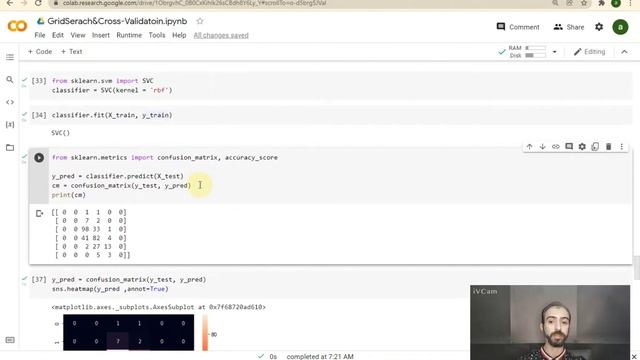Click the heatmap plot output image
Screen dimensions: 640x360
129,333
